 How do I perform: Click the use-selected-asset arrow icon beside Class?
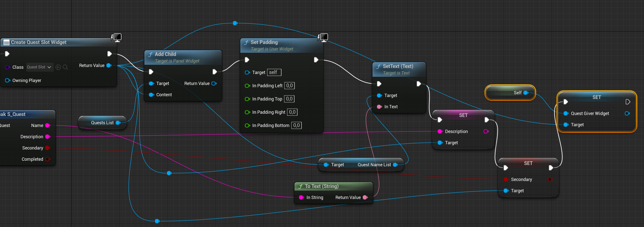58,67
